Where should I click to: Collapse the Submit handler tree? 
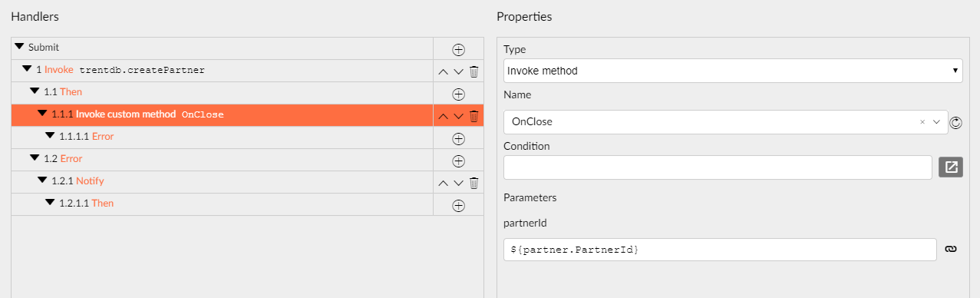coord(20,47)
